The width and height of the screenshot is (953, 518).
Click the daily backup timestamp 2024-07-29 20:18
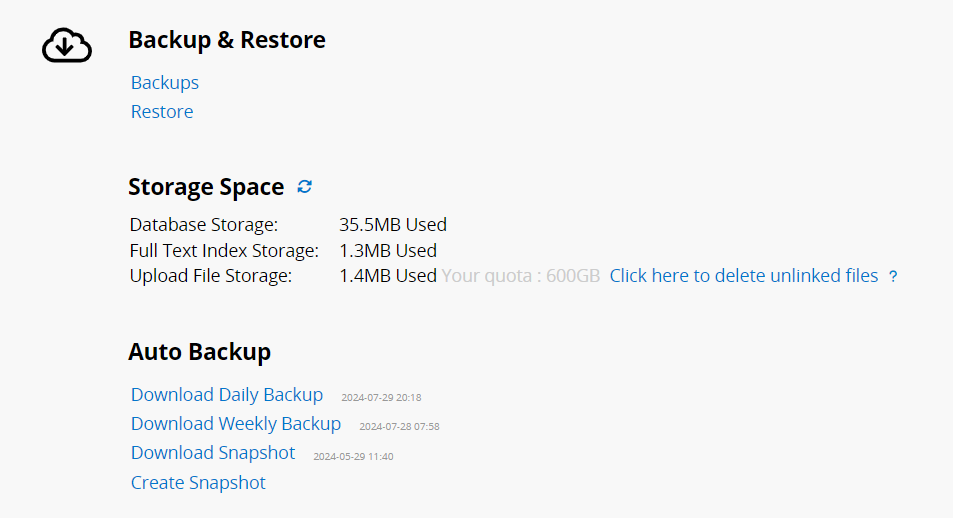381,398
